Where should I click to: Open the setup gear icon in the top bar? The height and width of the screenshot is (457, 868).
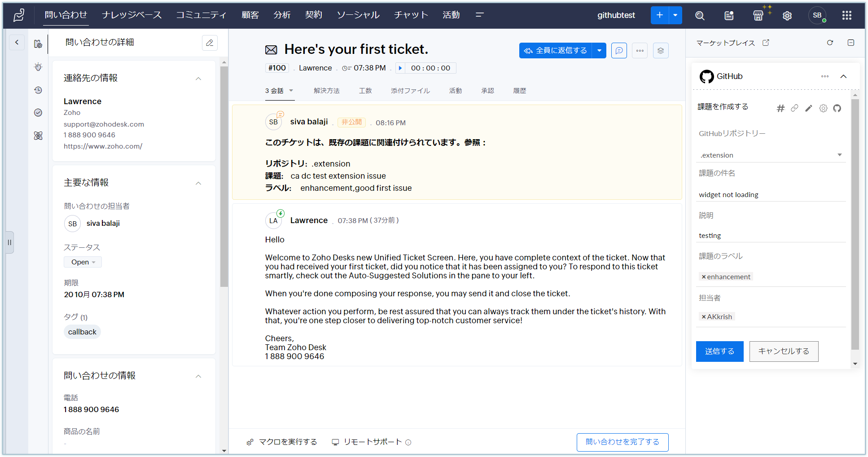click(x=787, y=16)
